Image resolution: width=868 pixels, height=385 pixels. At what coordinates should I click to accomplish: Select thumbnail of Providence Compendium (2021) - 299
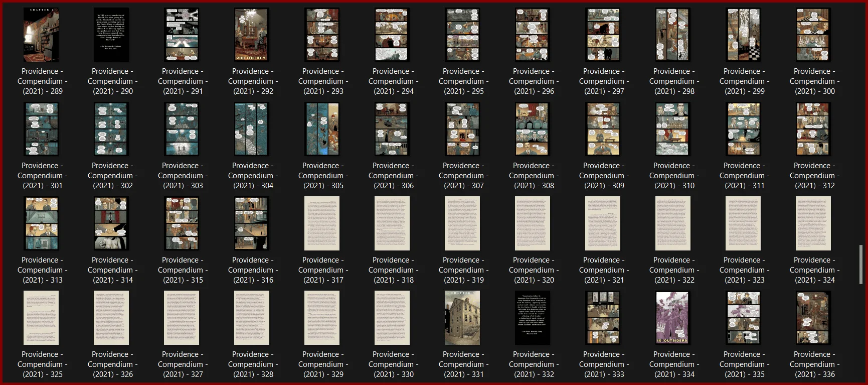pyautogui.click(x=743, y=35)
